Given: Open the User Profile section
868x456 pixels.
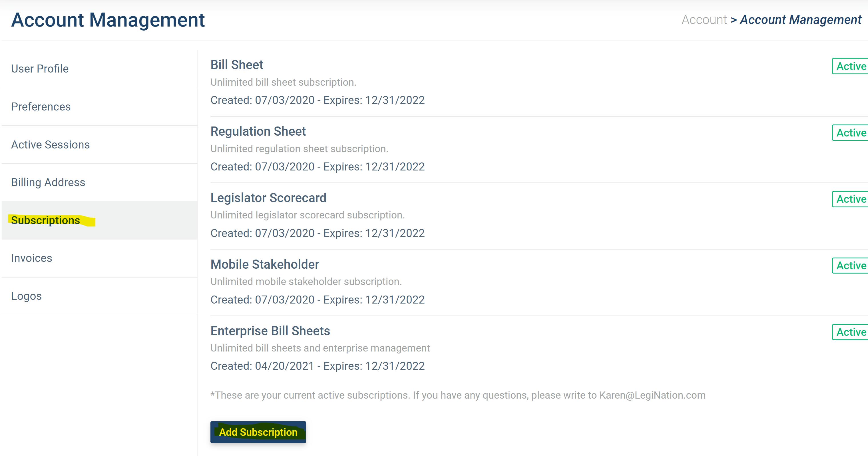Looking at the screenshot, I should [40, 69].
